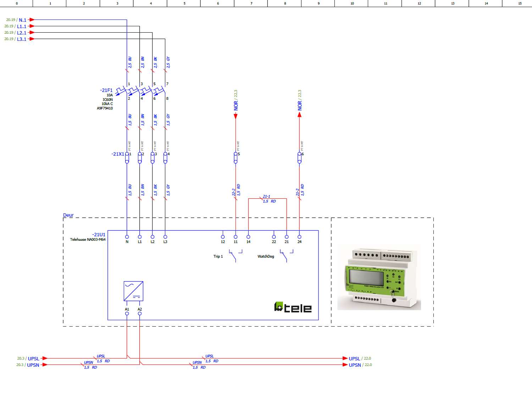Select the -21F1 circuit breaker symbol
Screen dimensions: 532x399
coord(141,91)
